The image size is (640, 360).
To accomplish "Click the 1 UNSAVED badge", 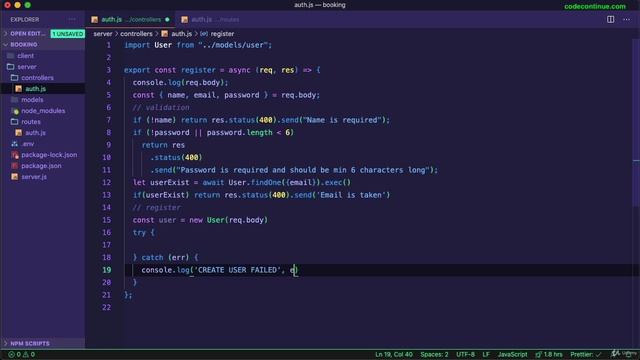I will (67, 34).
